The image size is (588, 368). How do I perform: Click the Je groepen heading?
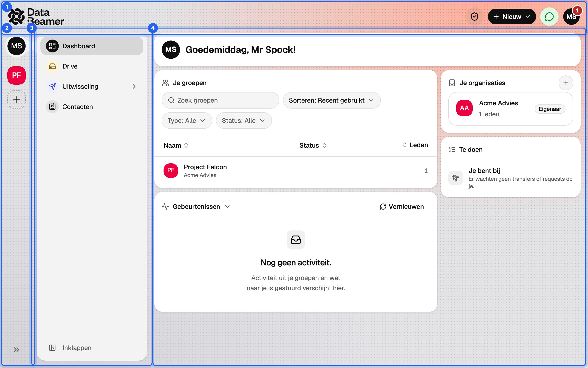189,83
